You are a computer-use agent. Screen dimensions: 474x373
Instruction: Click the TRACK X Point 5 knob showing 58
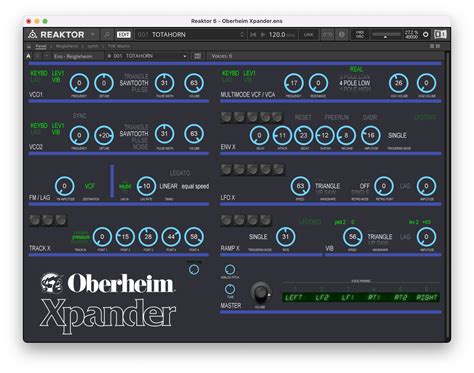click(194, 237)
